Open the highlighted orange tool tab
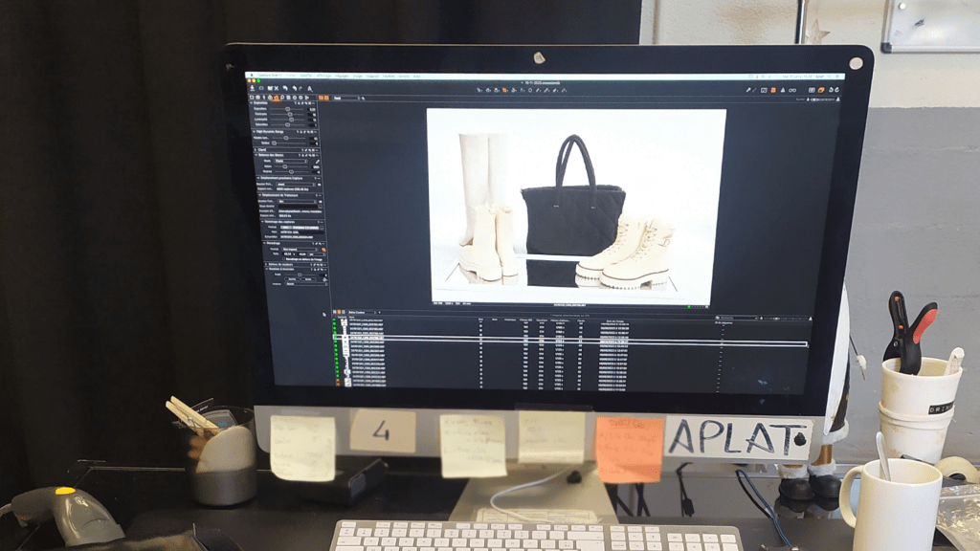 coord(276,98)
